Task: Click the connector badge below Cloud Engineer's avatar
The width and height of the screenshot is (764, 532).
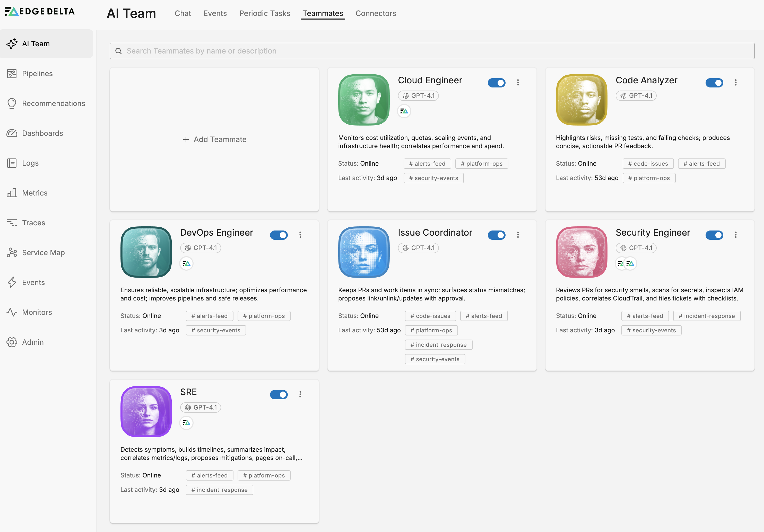Action: coord(404,111)
